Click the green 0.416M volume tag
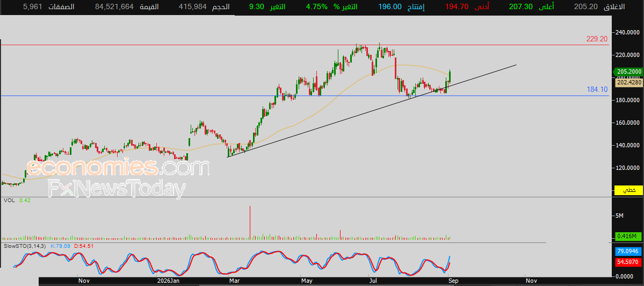This screenshot has width=644, height=286. click(629, 236)
